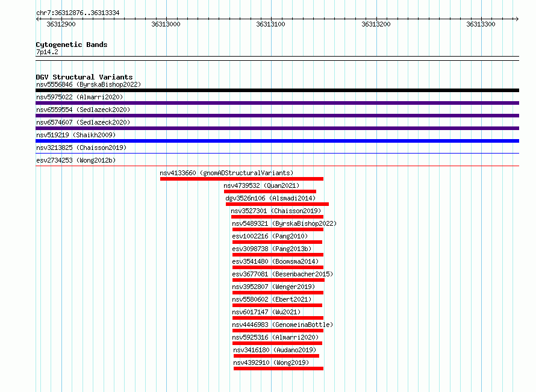
Task: Select the 7p14.2 band label
Action: click(47, 52)
